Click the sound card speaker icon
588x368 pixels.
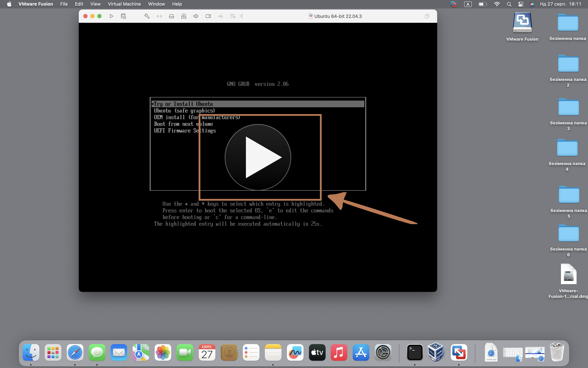196,16
